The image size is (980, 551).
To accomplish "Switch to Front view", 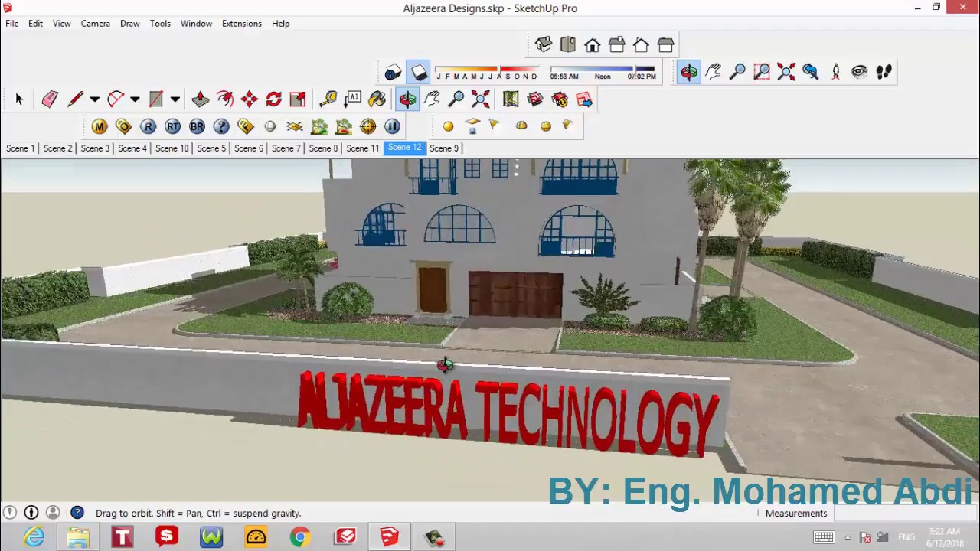I will (x=593, y=44).
